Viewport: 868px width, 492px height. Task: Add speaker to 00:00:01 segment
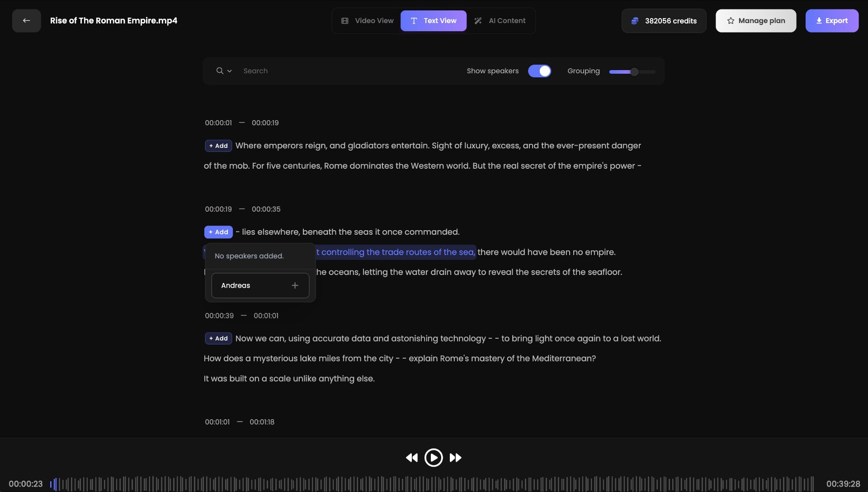pos(218,146)
